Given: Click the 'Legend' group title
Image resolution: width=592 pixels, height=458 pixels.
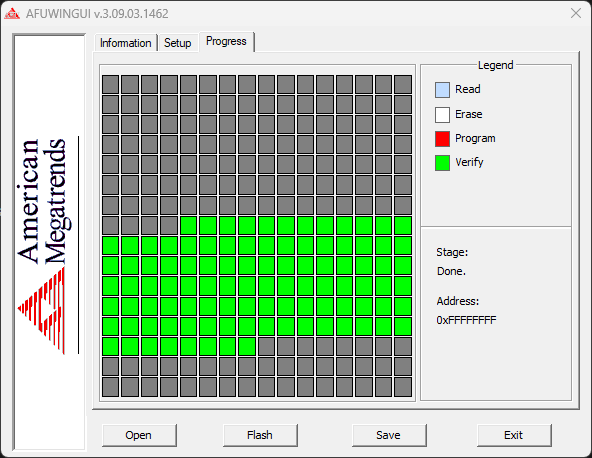Looking at the screenshot, I should click(495, 65).
